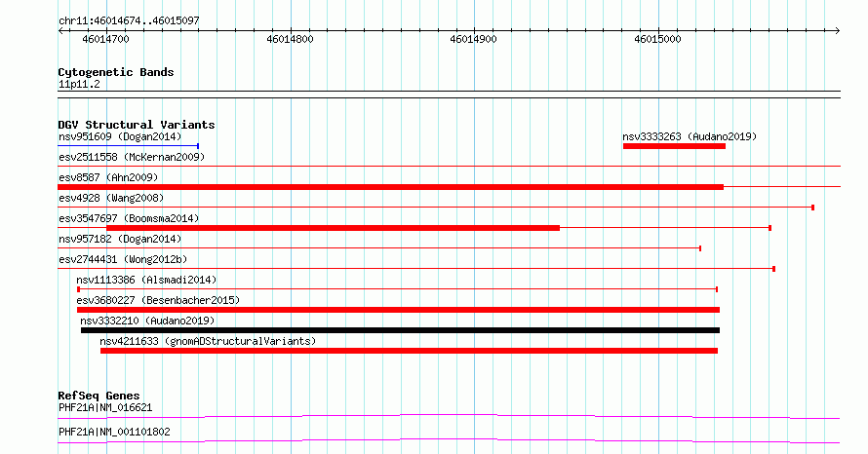This screenshot has width=868, height=454.
Task: Click the 46014800 ruler position
Action: coord(290,39)
